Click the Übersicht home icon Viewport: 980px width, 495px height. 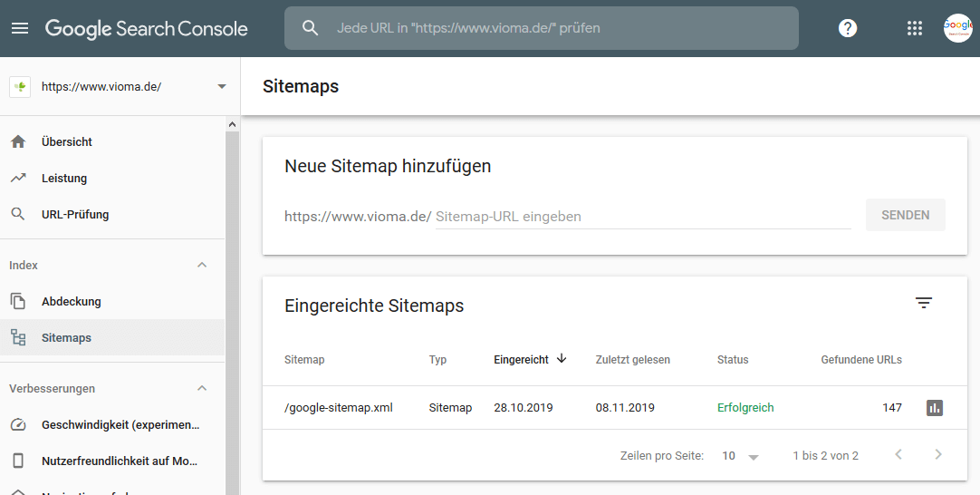pos(18,142)
